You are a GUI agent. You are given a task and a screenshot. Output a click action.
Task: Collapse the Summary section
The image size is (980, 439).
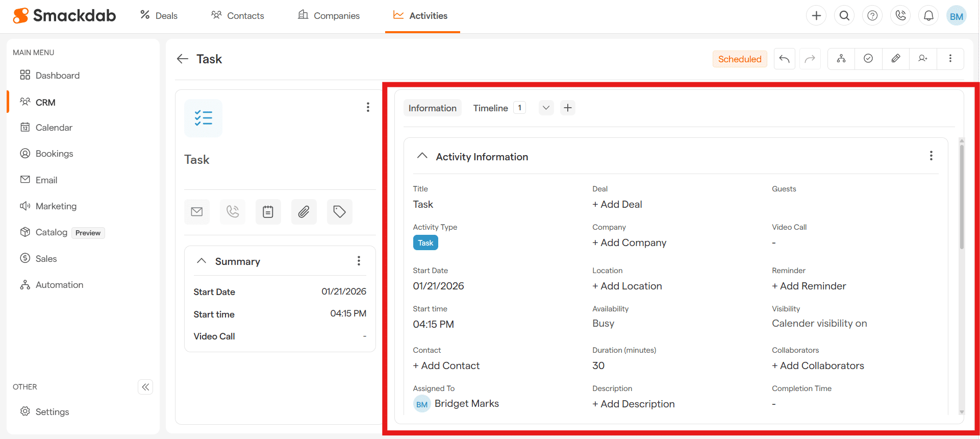(x=202, y=261)
